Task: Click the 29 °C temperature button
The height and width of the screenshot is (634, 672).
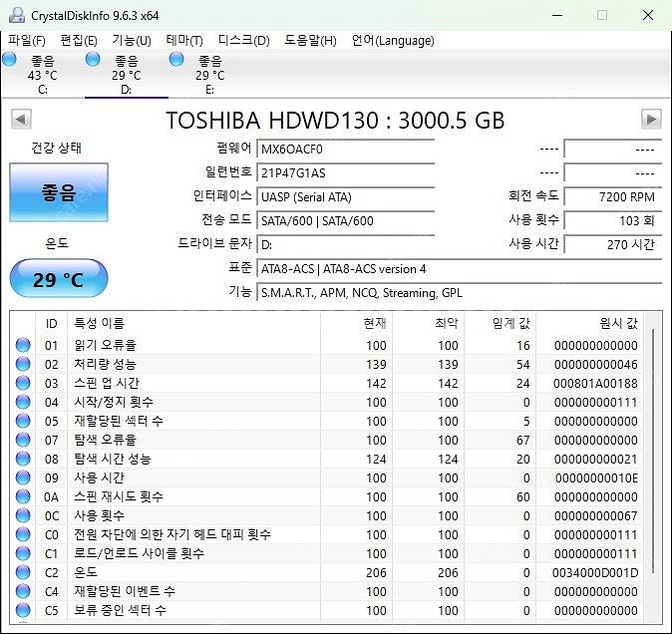Action: 59,279
